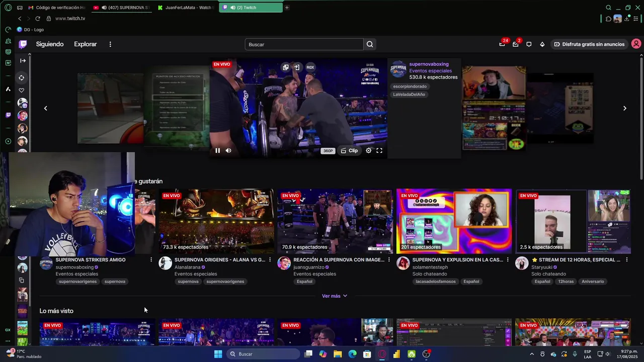Show next carousel stream arrow
This screenshot has width=644, height=362.
(x=625, y=108)
